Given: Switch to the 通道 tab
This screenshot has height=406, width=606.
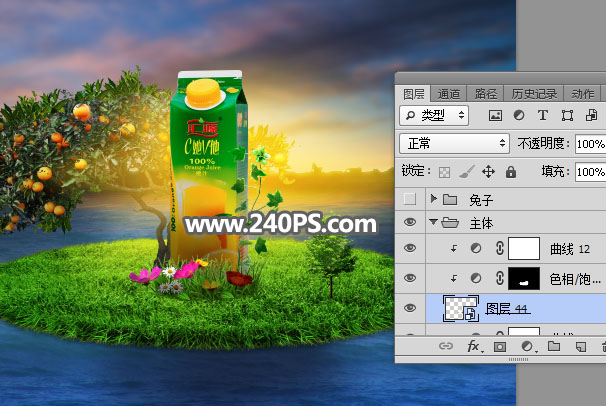Looking at the screenshot, I should [x=449, y=93].
